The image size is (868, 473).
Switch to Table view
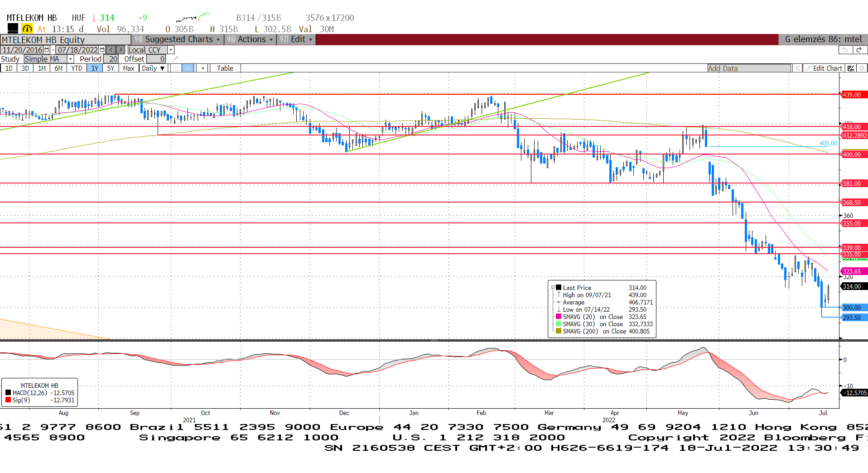225,68
